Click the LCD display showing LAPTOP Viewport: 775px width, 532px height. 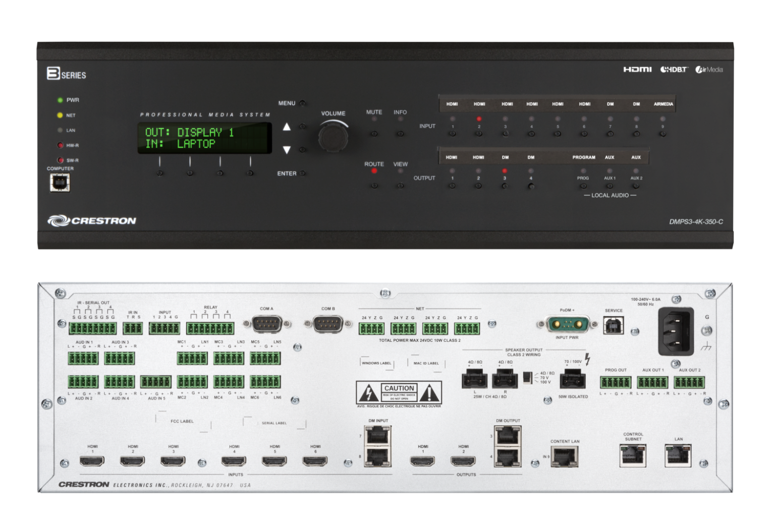coord(205,138)
